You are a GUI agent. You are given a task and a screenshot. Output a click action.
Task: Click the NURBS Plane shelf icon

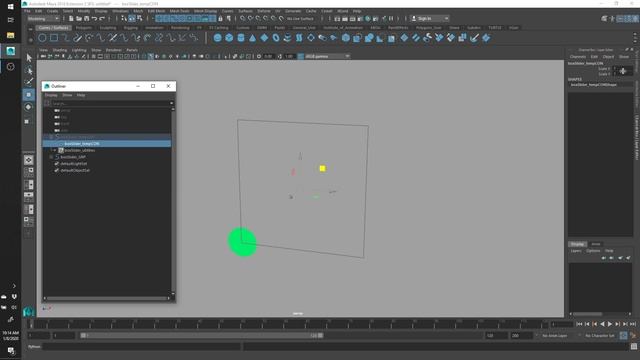click(x=264, y=38)
